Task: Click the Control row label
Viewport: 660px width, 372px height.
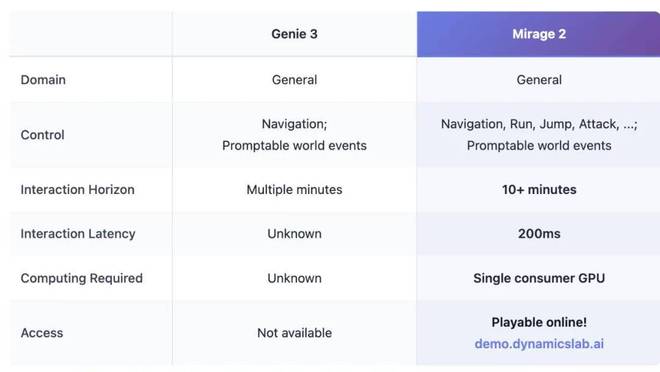Action: click(x=43, y=135)
